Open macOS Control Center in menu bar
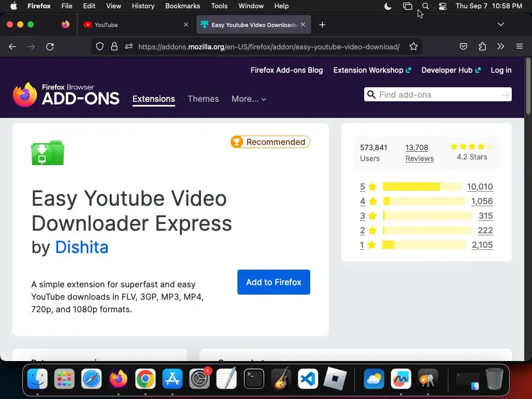 click(443, 6)
